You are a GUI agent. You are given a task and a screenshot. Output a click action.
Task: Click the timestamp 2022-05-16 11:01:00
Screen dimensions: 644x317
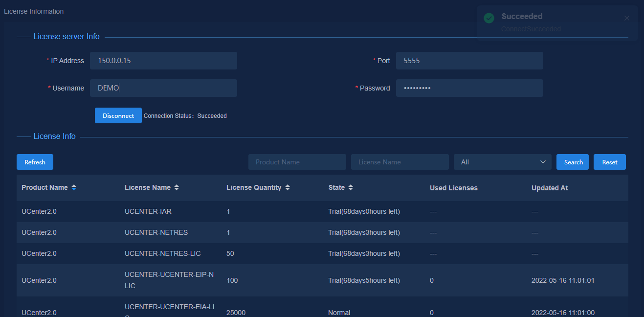click(563, 313)
